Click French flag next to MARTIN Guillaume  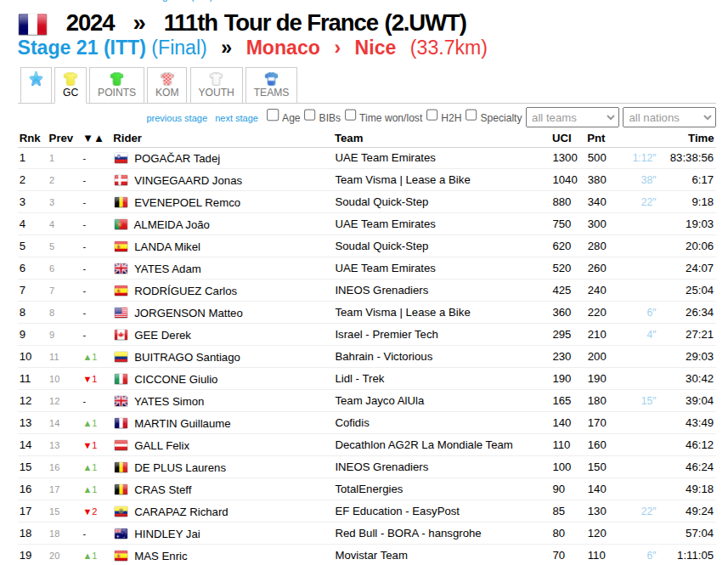pyautogui.click(x=121, y=423)
